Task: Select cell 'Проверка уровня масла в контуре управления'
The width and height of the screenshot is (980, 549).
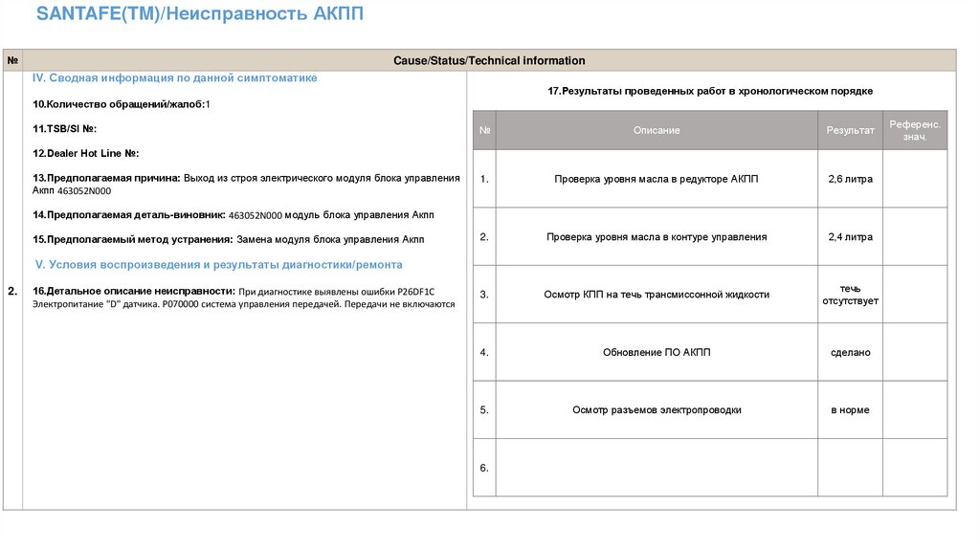Action: [x=657, y=236]
